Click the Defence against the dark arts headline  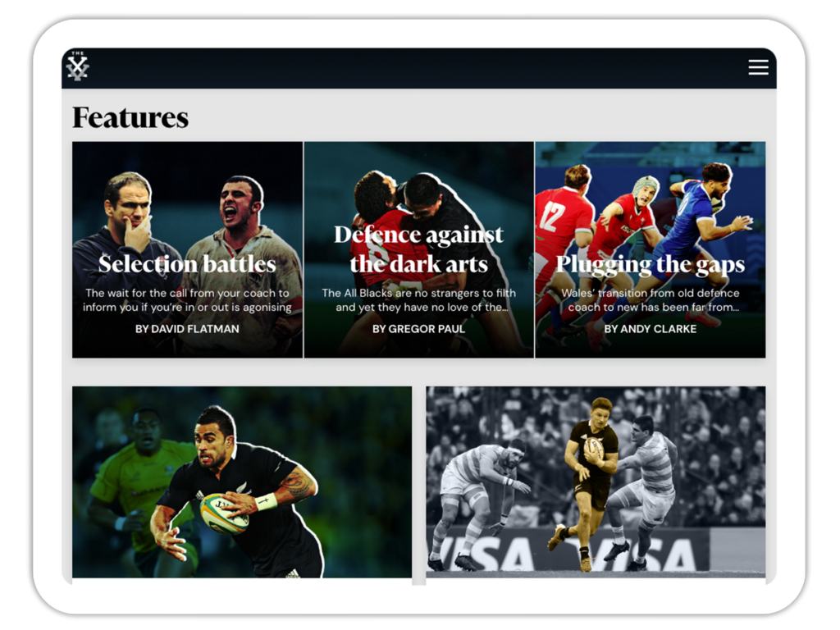(x=419, y=249)
